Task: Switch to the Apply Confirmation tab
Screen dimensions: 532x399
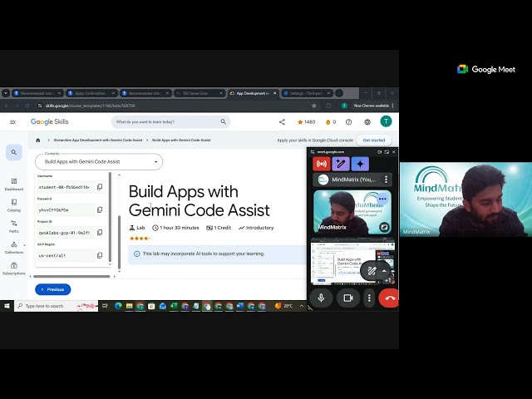Action: pos(90,93)
